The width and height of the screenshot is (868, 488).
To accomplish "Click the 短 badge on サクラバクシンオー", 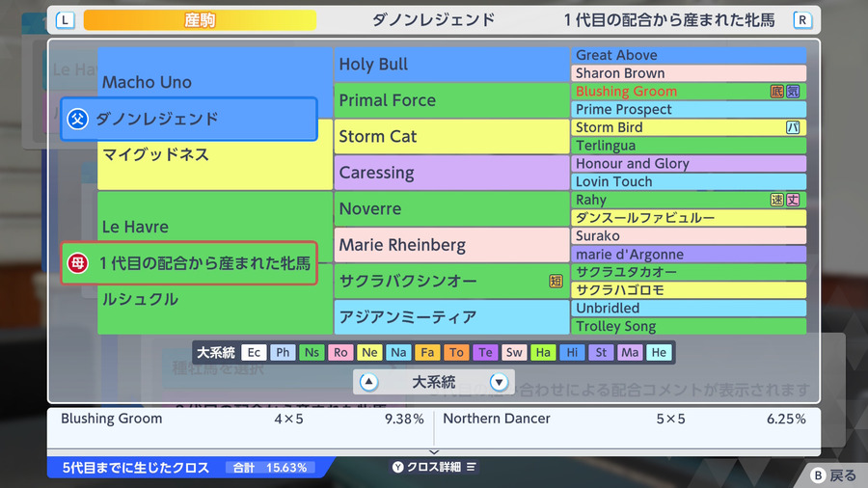I will pos(556,281).
